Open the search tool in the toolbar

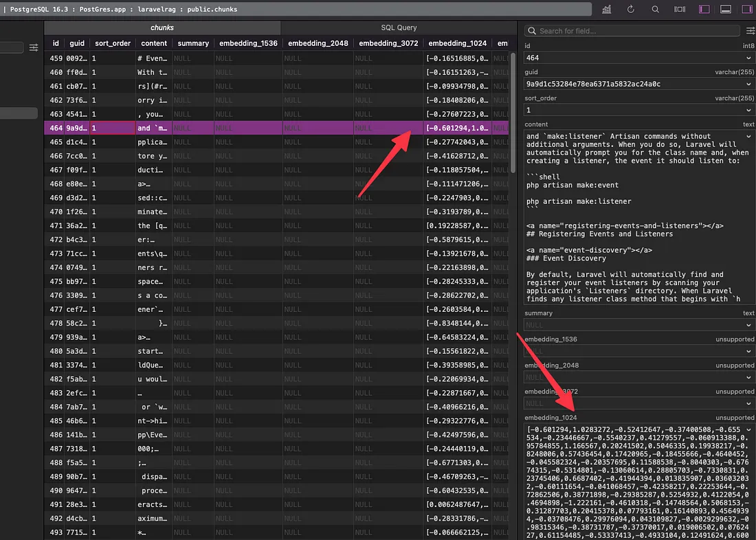pyautogui.click(x=654, y=9)
